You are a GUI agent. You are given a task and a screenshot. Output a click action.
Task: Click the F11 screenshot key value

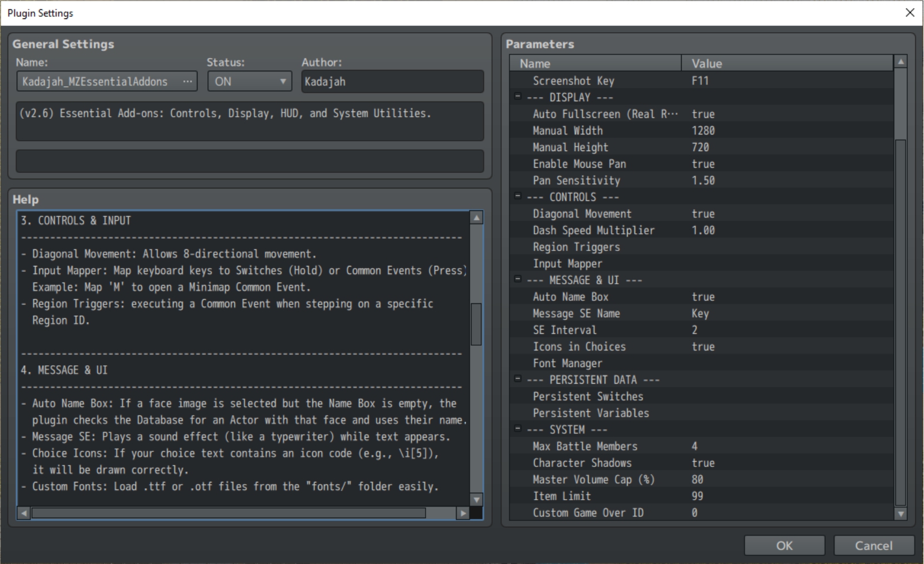click(x=700, y=81)
